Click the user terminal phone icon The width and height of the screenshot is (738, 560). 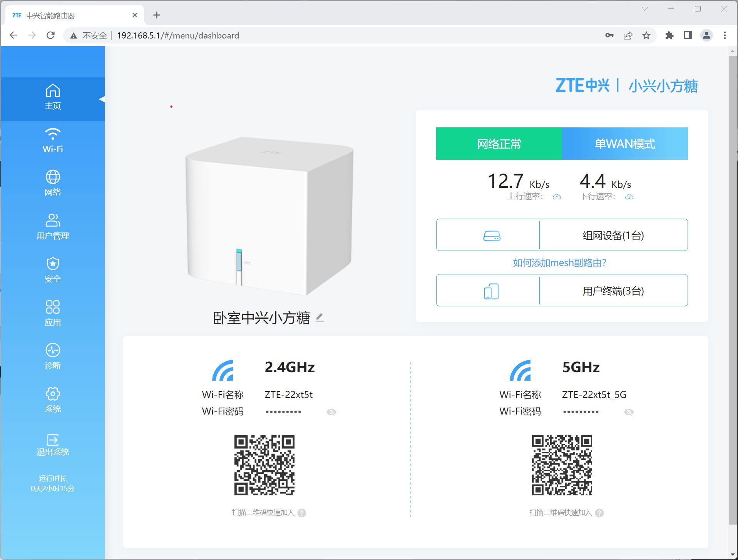pyautogui.click(x=491, y=291)
